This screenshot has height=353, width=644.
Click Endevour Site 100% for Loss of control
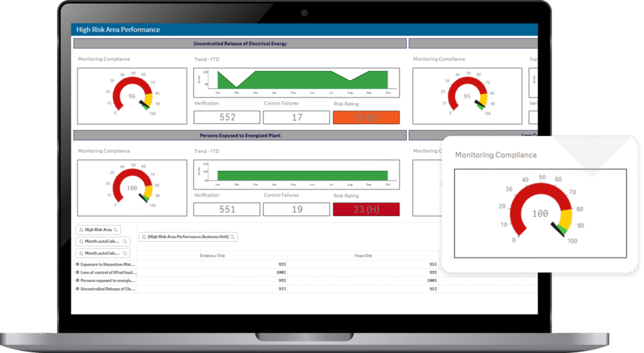281,272
